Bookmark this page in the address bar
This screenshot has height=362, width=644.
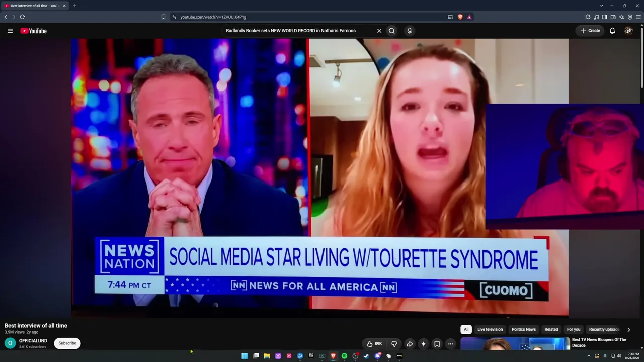pos(163,17)
